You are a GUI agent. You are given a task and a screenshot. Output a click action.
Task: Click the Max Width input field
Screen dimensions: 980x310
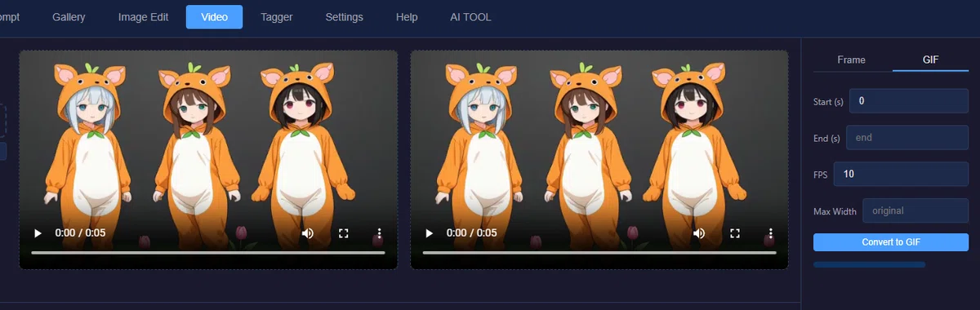[x=915, y=211]
